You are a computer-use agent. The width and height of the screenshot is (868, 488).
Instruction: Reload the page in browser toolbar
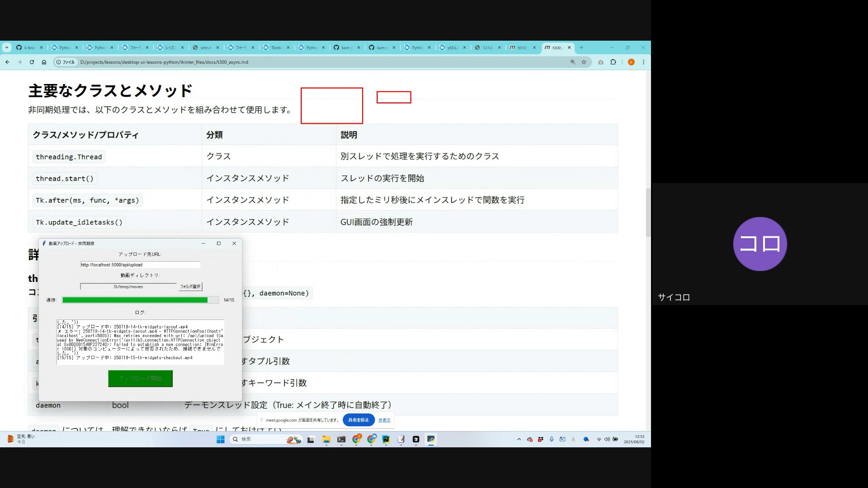pyautogui.click(x=32, y=62)
